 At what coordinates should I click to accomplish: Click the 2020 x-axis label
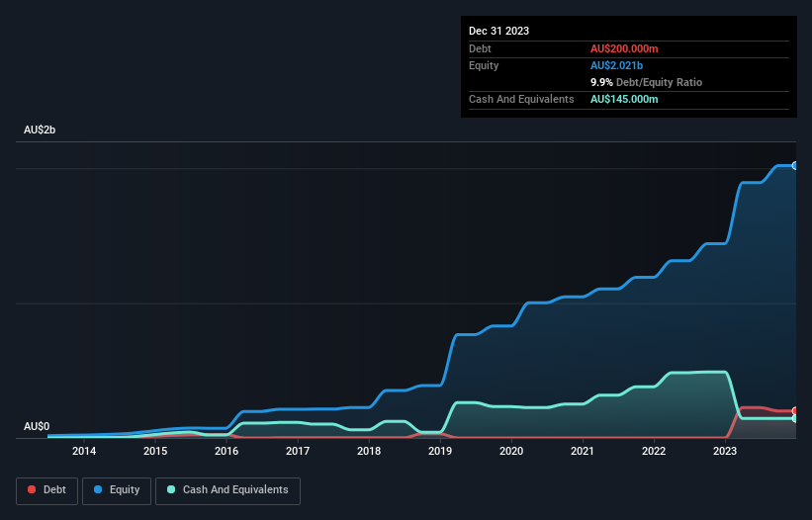coord(511,451)
